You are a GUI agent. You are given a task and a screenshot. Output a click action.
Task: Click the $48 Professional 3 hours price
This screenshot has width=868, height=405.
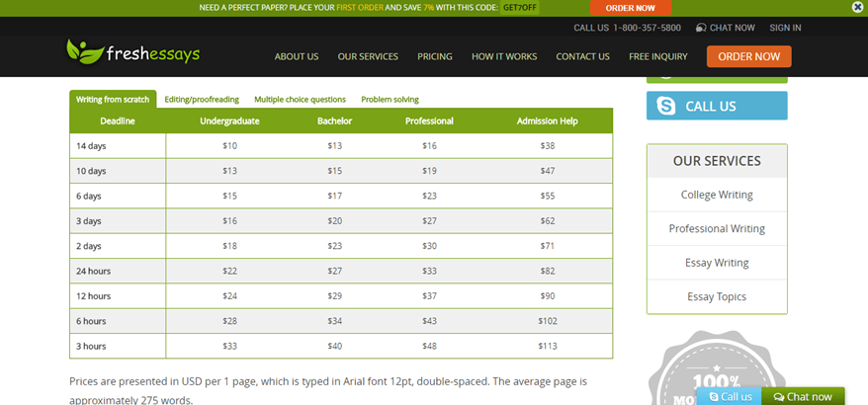(x=430, y=346)
